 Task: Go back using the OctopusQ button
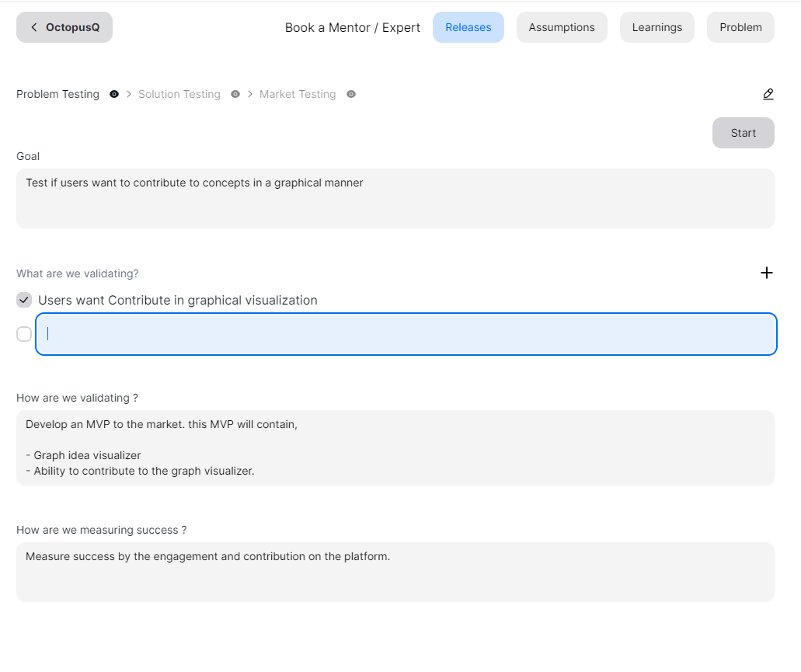(64, 27)
